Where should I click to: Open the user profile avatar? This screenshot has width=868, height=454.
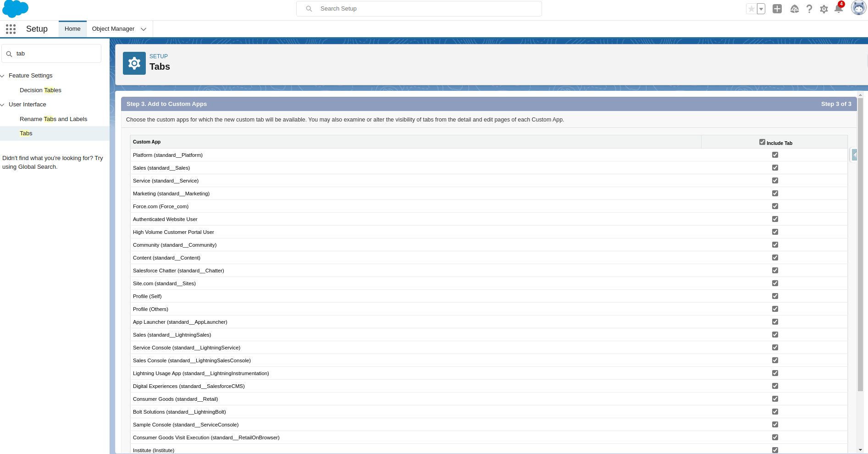click(858, 8)
